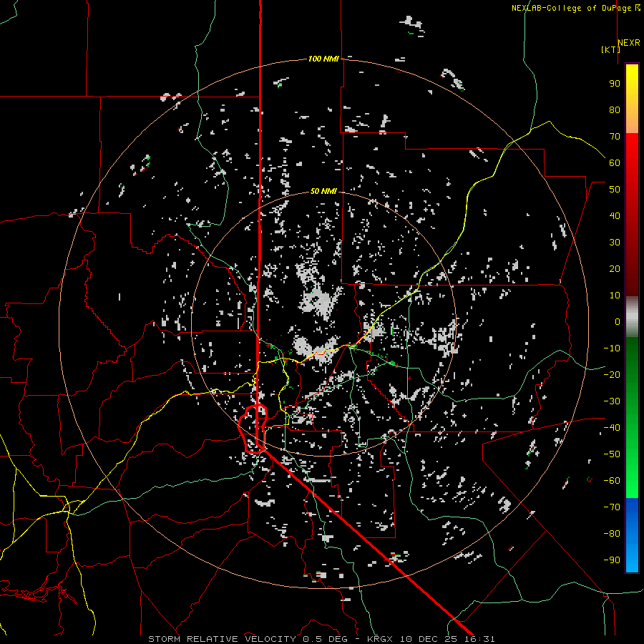Select the 30 value on velocity scale
This screenshot has height=644, width=644.
click(x=615, y=243)
